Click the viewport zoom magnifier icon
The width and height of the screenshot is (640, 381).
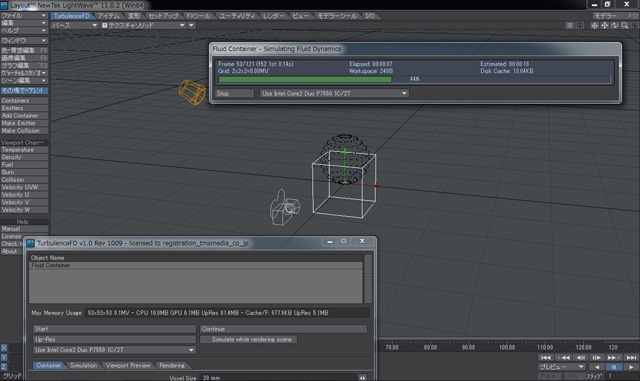624,25
